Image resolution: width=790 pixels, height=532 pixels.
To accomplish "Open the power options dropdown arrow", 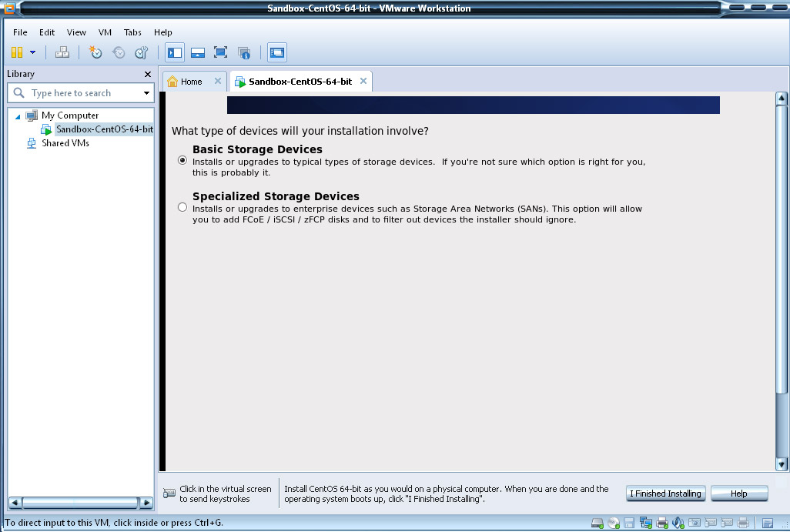I will click(33, 52).
